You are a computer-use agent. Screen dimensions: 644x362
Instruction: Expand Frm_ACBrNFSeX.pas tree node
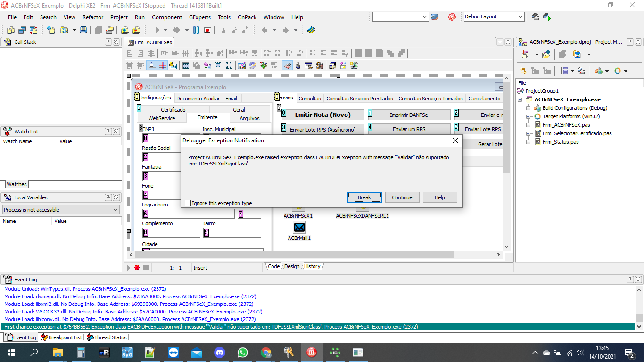(x=528, y=125)
